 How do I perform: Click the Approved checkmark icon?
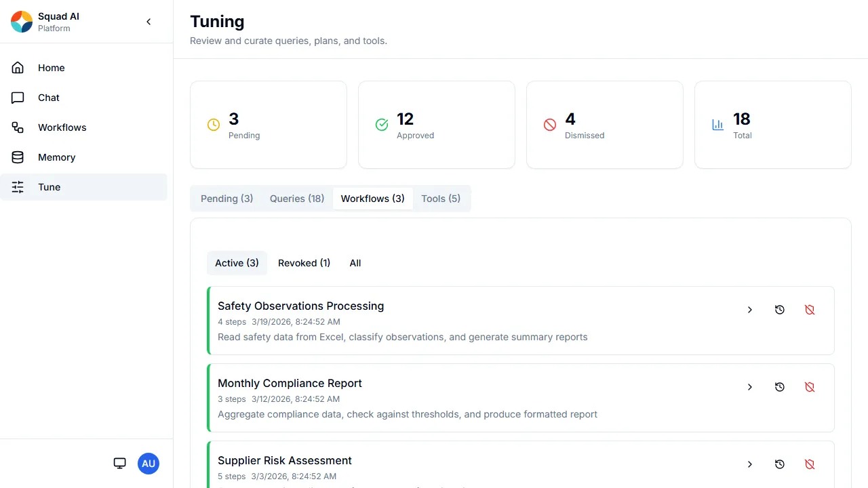tap(382, 125)
